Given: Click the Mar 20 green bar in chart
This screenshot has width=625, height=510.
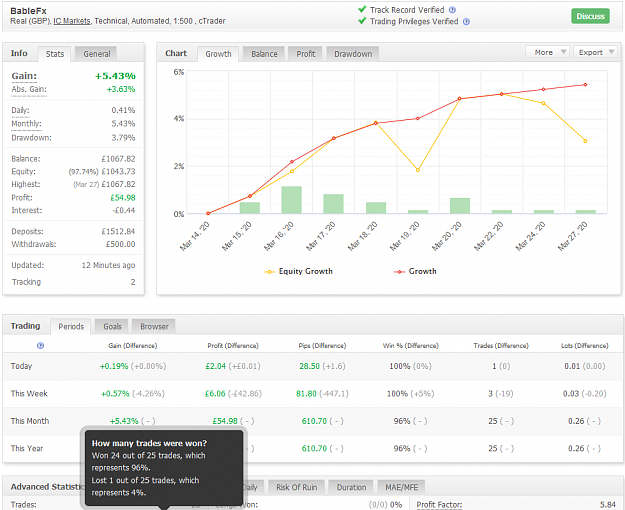Looking at the screenshot, I should pos(460,206).
